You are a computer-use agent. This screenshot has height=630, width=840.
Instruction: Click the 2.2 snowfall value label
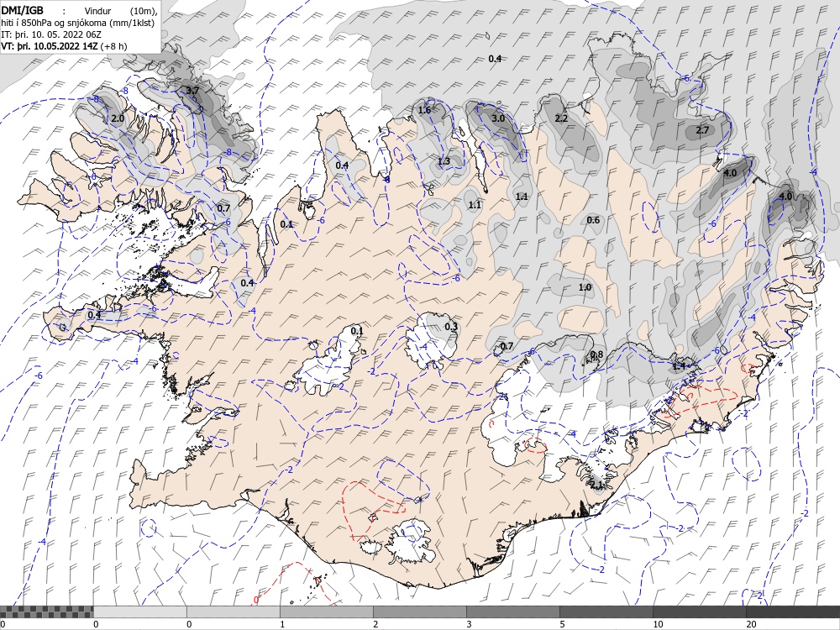coord(561,118)
